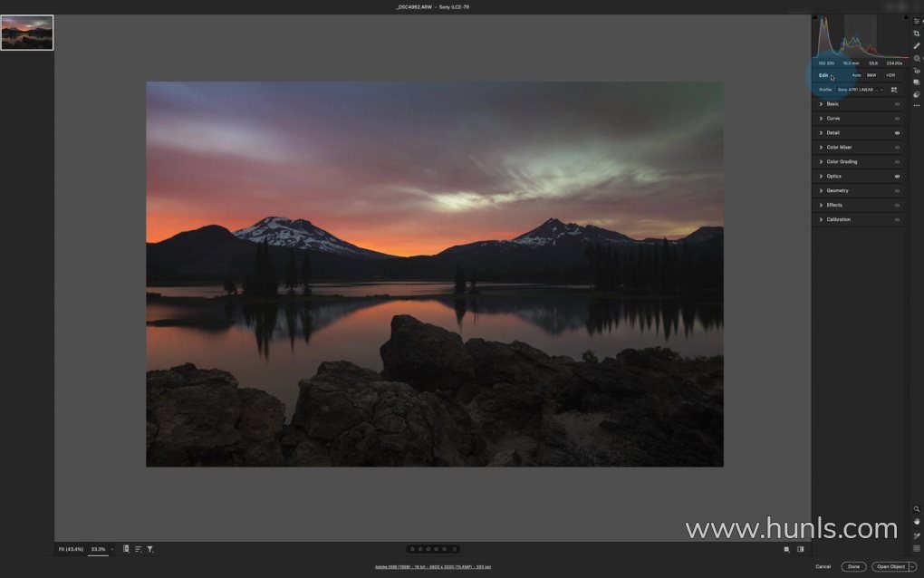The width and height of the screenshot is (924, 578).
Task: Click the ISO 200 metadata text
Action: pos(826,63)
